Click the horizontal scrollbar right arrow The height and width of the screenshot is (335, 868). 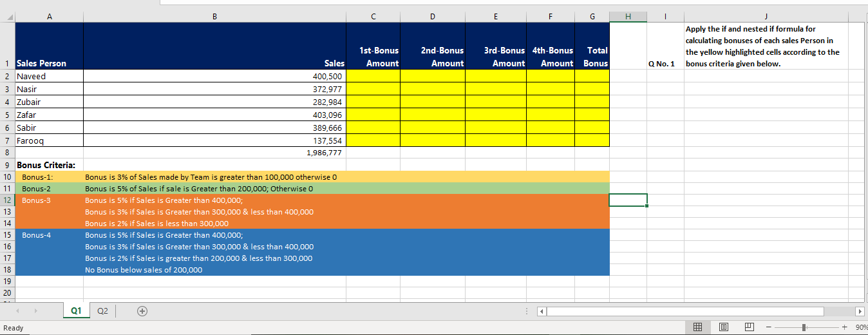pos(860,312)
